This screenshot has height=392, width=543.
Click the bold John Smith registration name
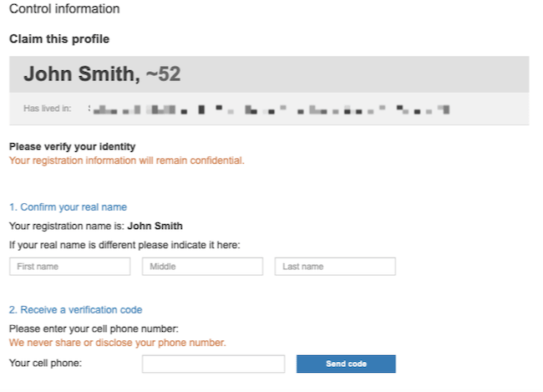click(155, 226)
